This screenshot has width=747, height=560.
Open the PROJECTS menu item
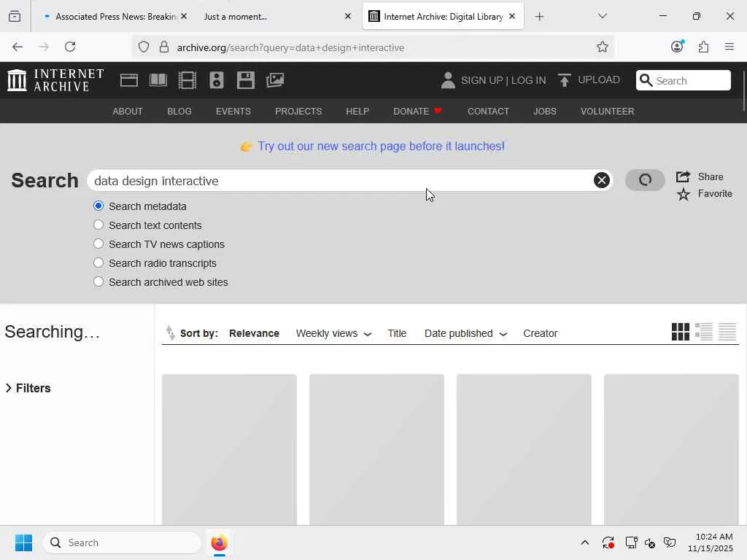(x=298, y=112)
